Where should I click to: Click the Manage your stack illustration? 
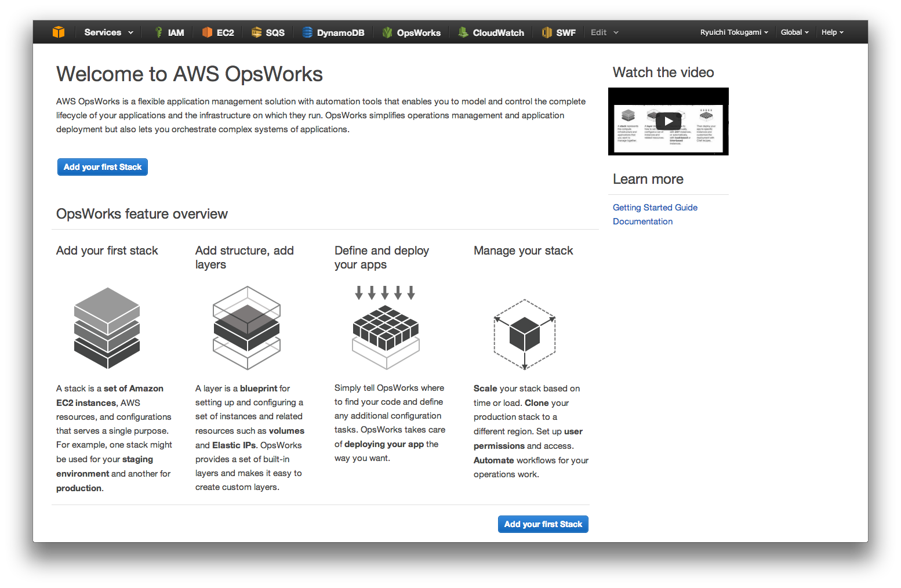click(524, 335)
